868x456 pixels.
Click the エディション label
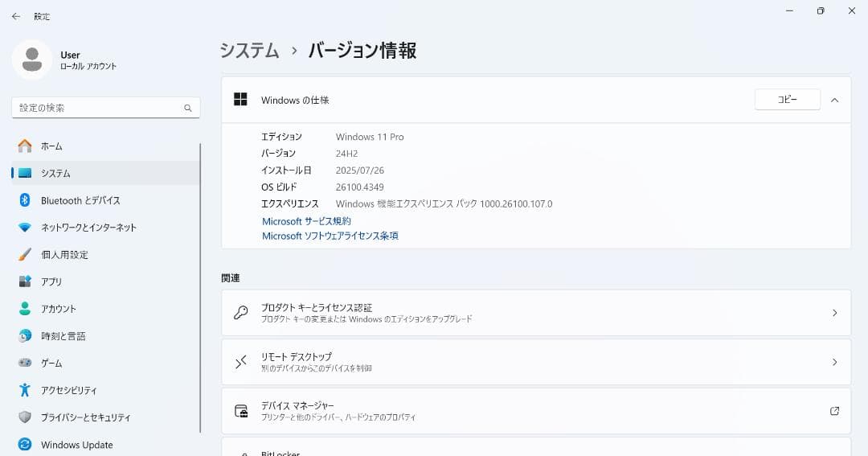tap(282, 137)
